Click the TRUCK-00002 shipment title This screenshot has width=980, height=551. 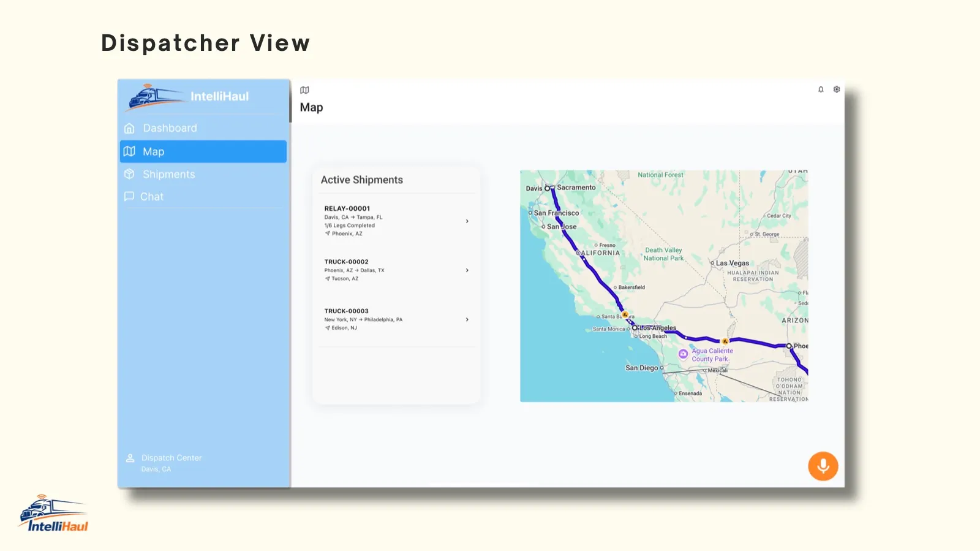tap(347, 262)
